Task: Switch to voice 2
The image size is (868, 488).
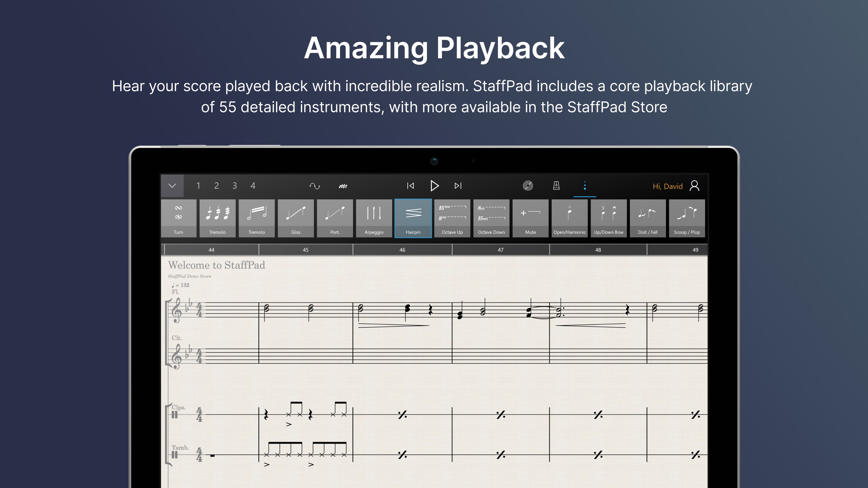Action: coord(216,186)
